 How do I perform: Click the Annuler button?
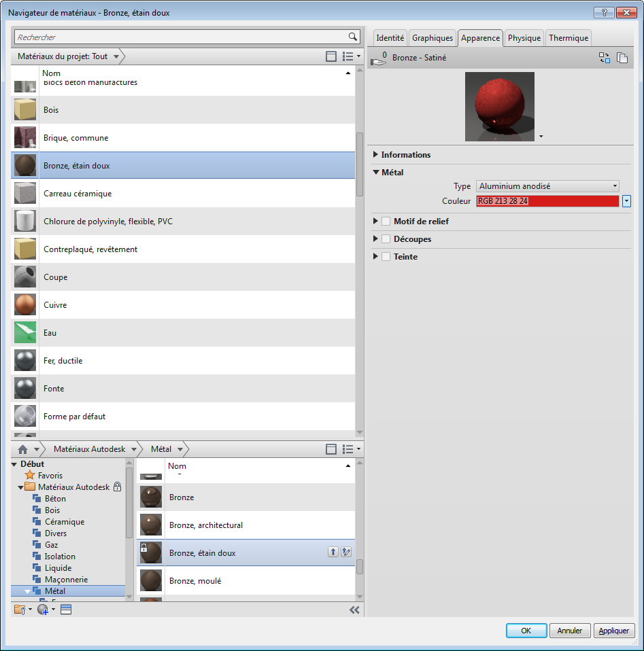tap(570, 631)
